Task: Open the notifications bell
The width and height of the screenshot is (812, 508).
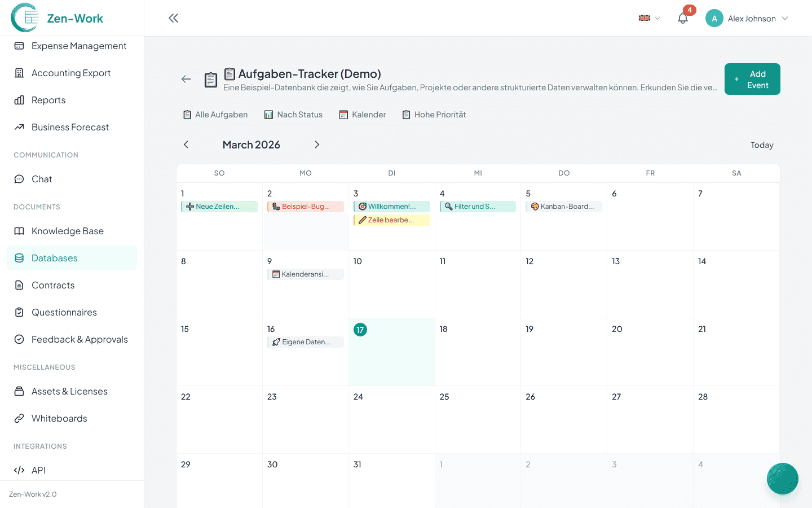Action: point(683,18)
